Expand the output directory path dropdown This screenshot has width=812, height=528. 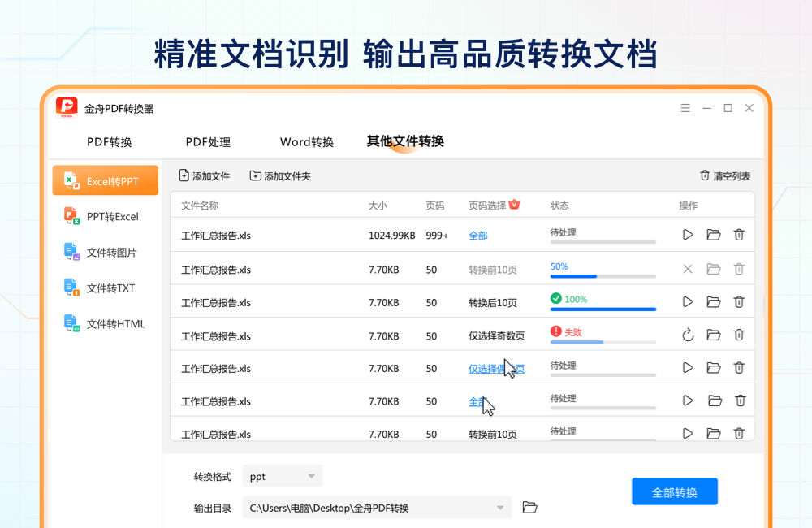point(501,505)
